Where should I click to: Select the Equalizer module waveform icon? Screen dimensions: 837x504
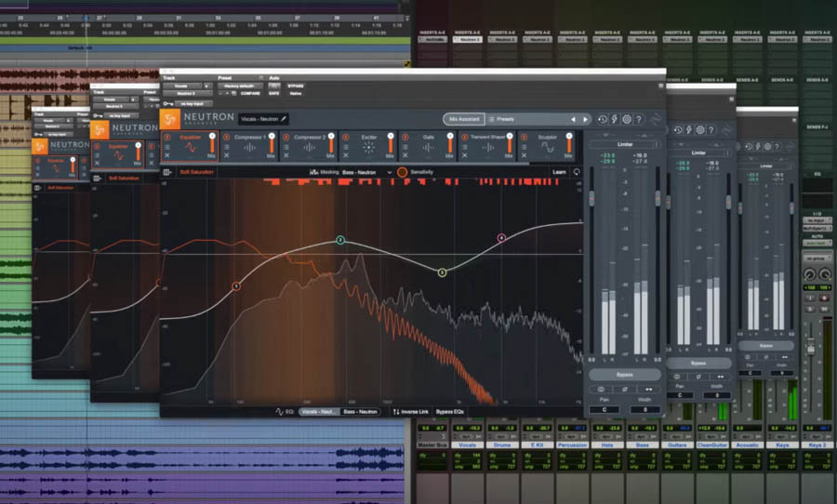point(190,148)
